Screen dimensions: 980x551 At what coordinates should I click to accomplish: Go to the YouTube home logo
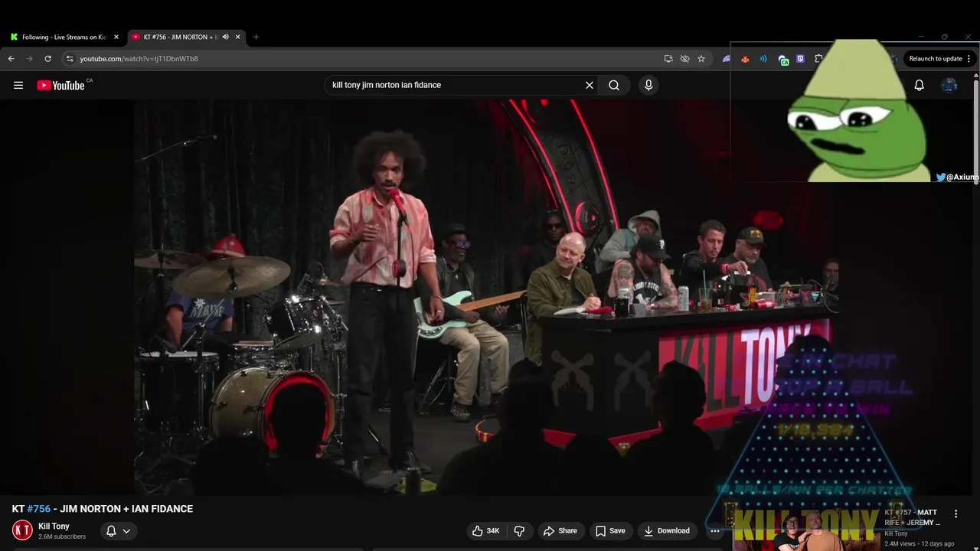click(x=60, y=85)
